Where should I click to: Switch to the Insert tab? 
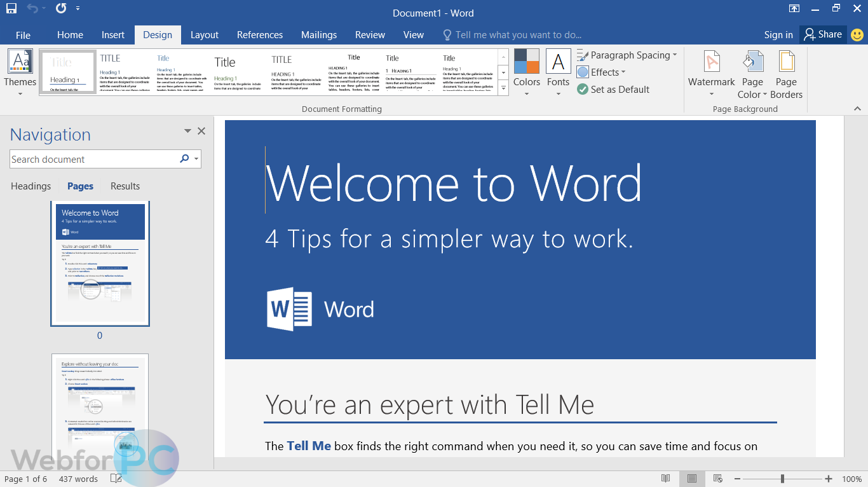click(113, 35)
